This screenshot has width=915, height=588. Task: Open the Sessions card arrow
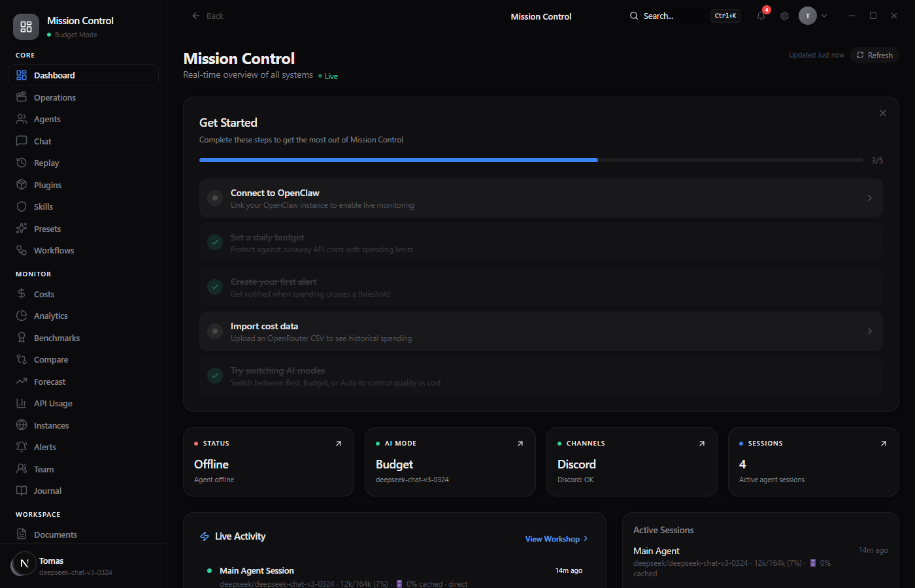pos(884,444)
